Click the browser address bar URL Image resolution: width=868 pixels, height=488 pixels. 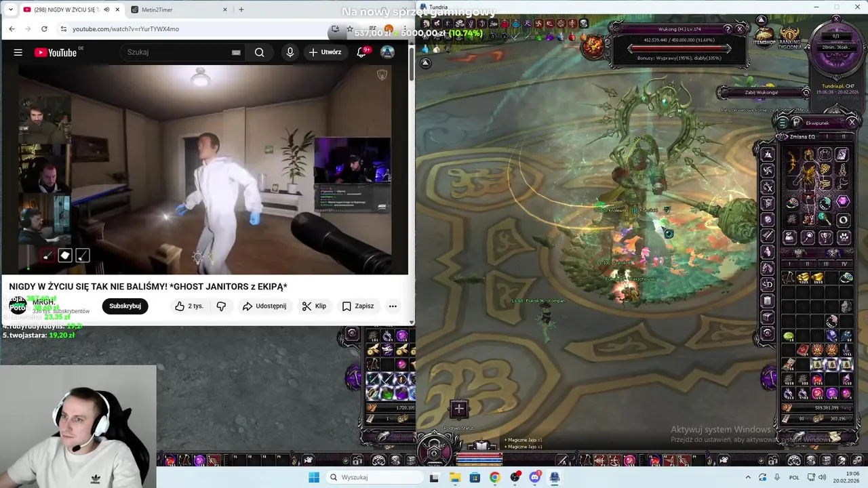point(125,29)
